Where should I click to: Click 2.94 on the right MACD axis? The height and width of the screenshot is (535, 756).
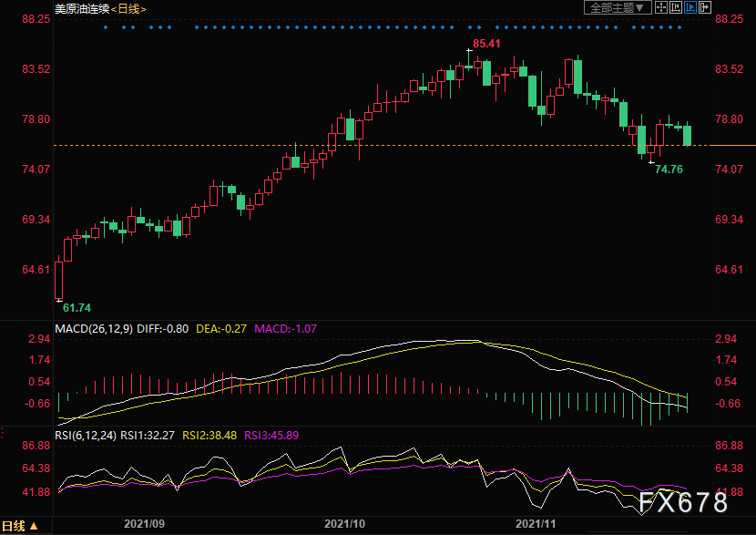(x=726, y=339)
